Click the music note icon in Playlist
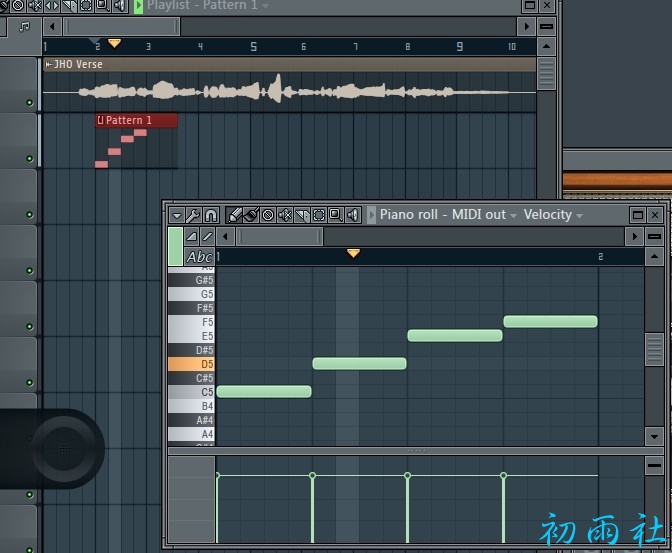Viewport: 672px width, 553px height. [x=25, y=27]
